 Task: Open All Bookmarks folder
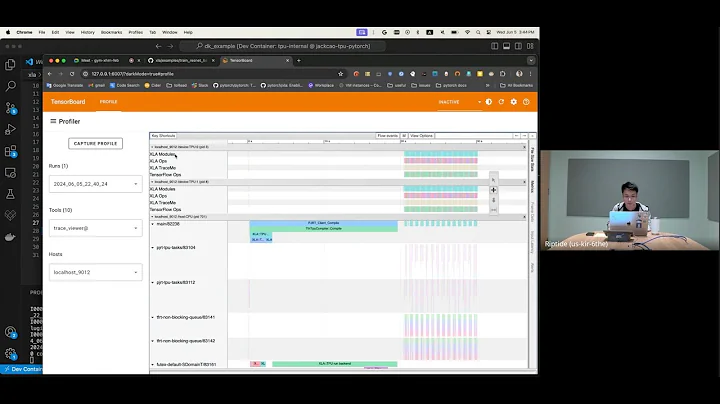click(517, 85)
